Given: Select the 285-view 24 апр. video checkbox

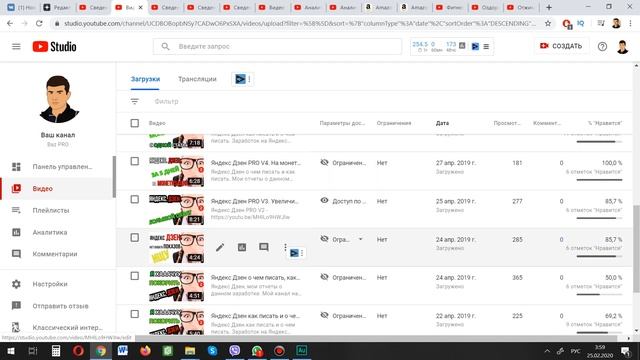Looking at the screenshot, I should (135, 238).
